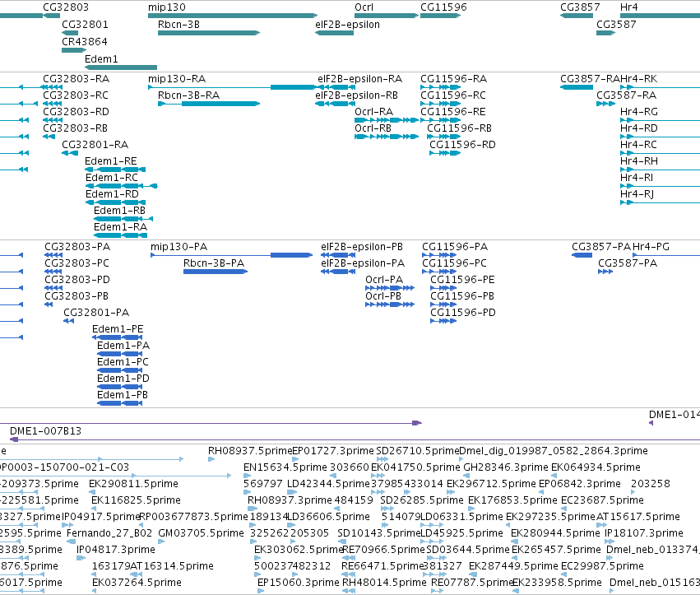
Task: Open the Rbcn-3B-PA protein label
Action: click(214, 263)
